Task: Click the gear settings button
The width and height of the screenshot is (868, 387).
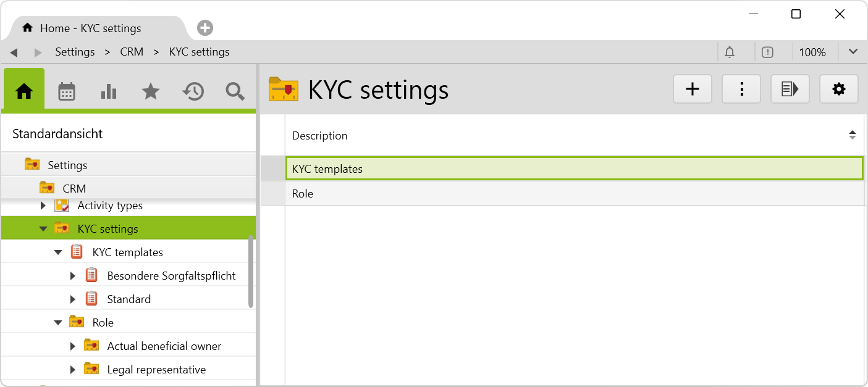Action: [x=838, y=89]
